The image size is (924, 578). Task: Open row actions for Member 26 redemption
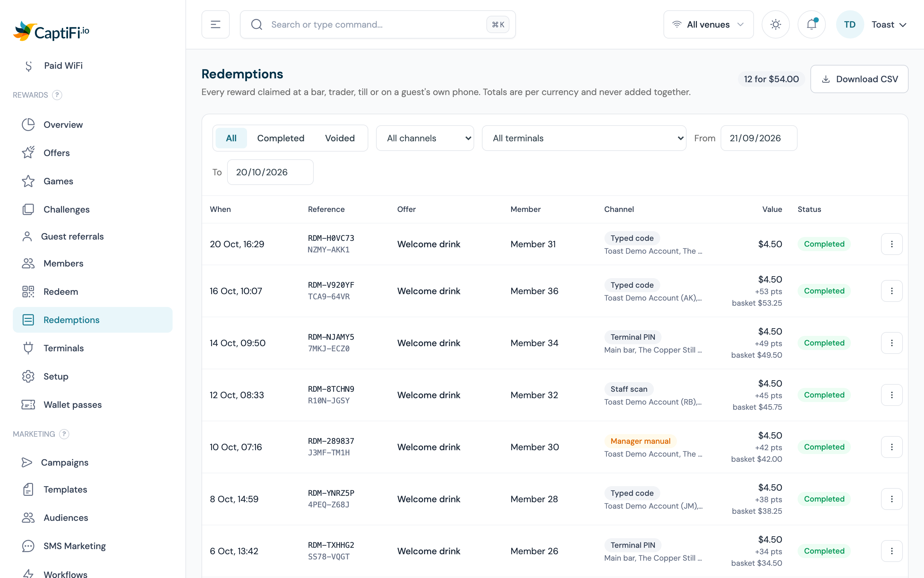[x=892, y=551]
